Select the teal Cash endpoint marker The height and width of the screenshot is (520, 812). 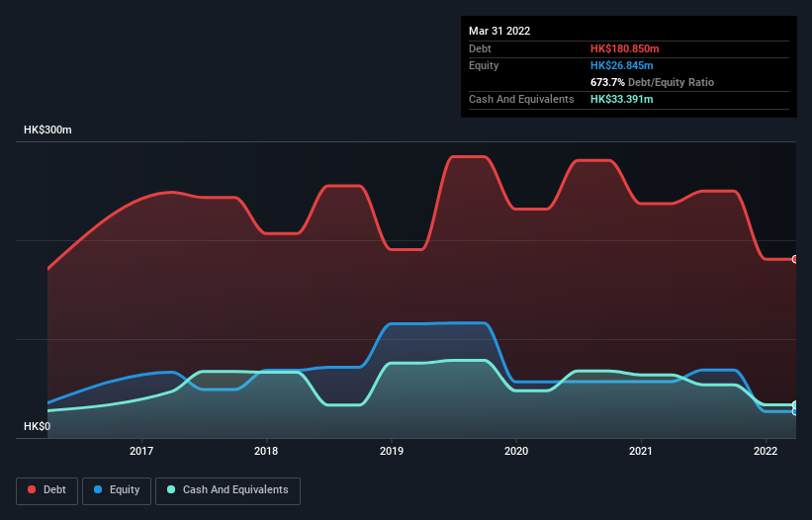[795, 404]
